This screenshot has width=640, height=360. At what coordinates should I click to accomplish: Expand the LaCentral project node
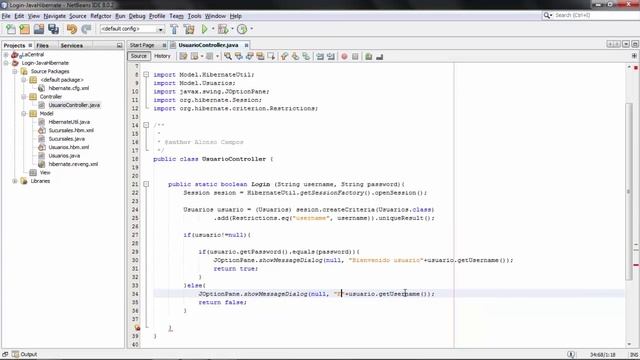pyautogui.click(x=6, y=54)
